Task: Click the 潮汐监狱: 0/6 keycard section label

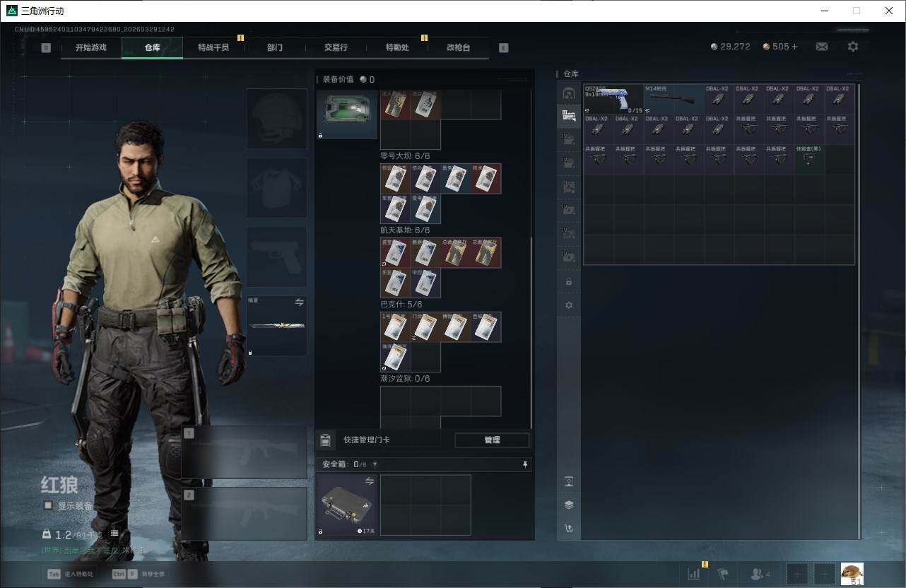Action: point(405,378)
